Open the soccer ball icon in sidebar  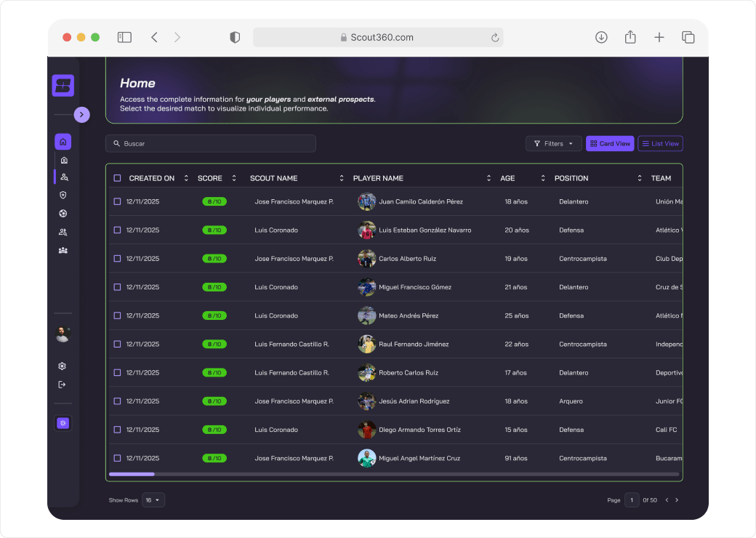click(x=63, y=213)
